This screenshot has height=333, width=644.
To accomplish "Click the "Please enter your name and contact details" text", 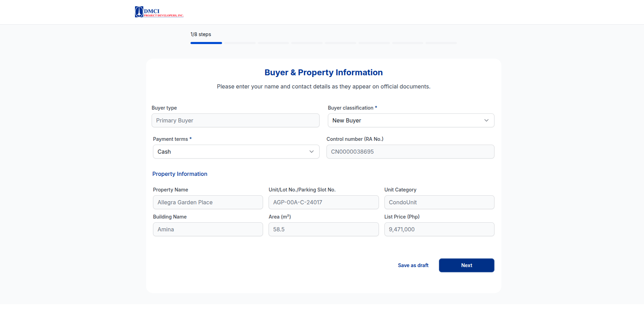I will click(323, 86).
